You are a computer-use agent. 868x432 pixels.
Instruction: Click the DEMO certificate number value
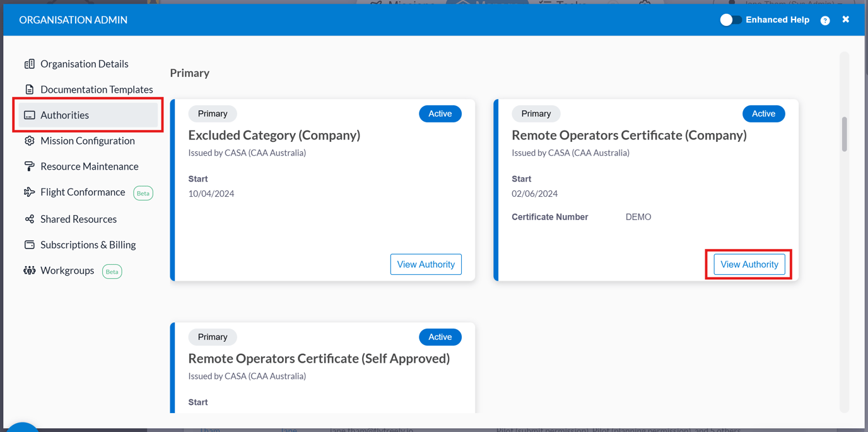tap(637, 216)
